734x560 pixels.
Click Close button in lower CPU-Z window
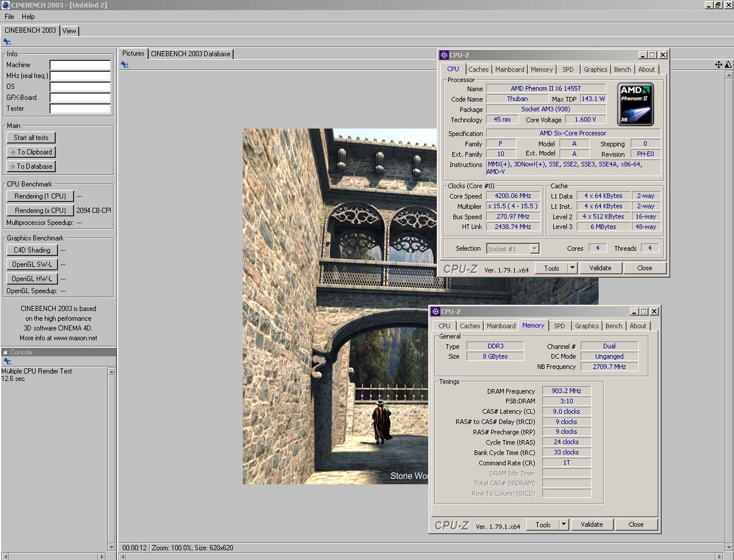click(x=636, y=524)
